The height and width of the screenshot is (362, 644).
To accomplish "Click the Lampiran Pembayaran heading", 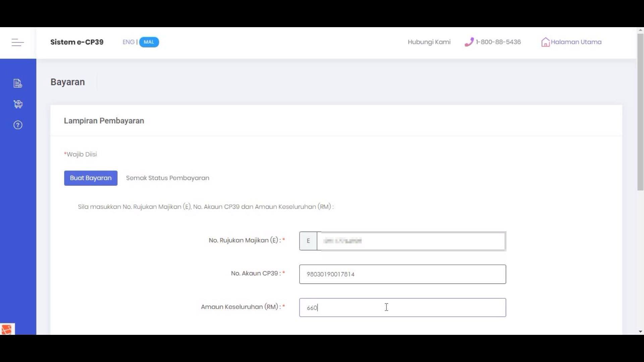I will pos(104,121).
